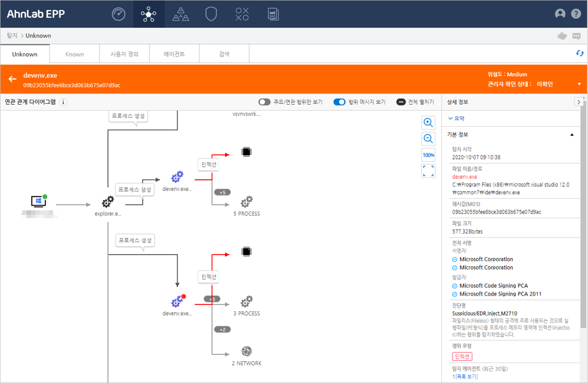
Task: Click the 목록 보기 link
Action: tap(466, 376)
